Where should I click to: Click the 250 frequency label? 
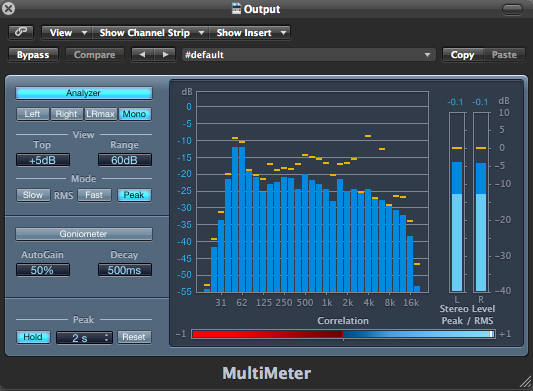(284, 303)
